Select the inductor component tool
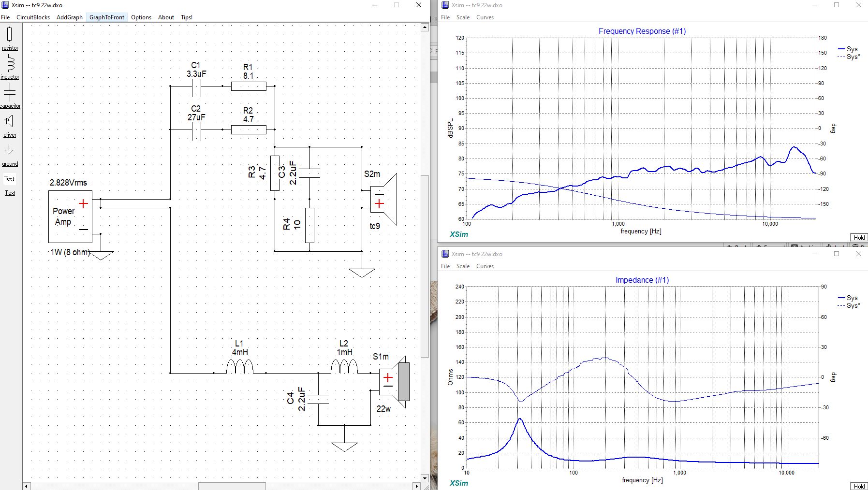Image resolution: width=868 pixels, height=490 pixels. pos(9,67)
